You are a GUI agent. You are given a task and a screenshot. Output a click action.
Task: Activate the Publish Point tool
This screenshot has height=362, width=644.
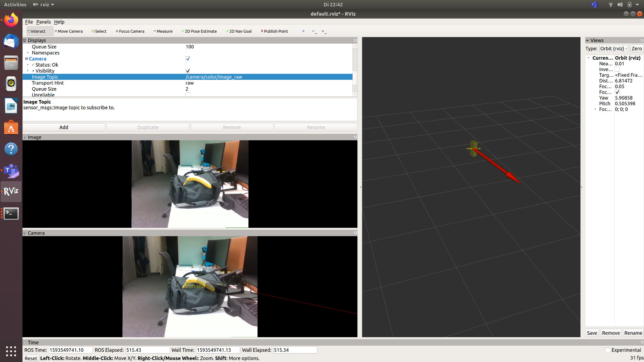(275, 31)
